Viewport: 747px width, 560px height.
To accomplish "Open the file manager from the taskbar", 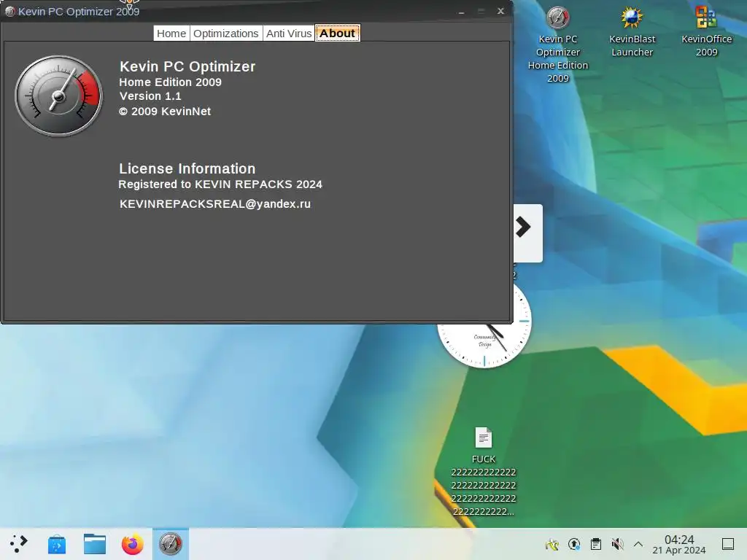I will coord(94,544).
